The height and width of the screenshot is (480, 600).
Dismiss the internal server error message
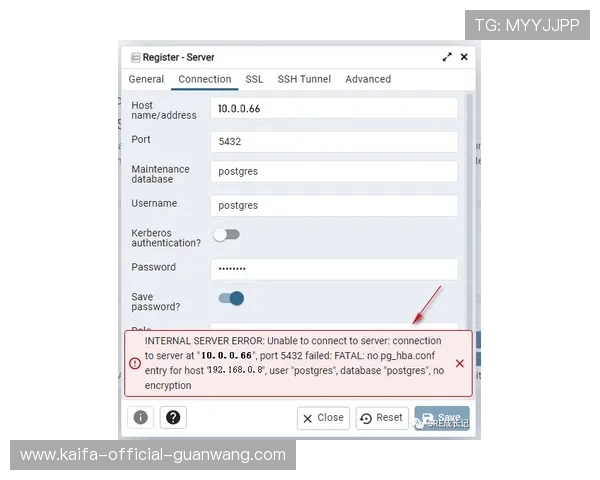[460, 363]
